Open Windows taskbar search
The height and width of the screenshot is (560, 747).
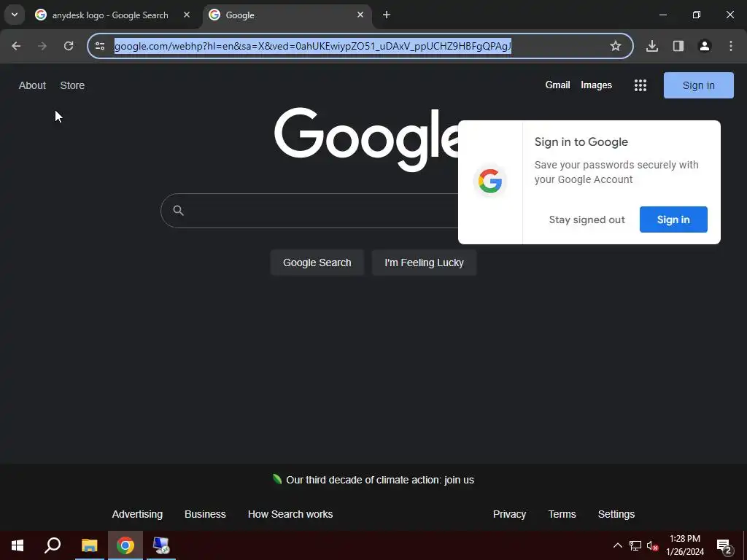(53, 545)
